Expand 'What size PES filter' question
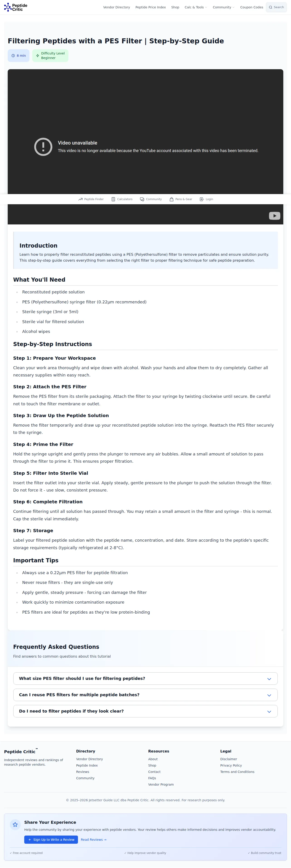Viewport: 291px width, 868px height. click(145, 678)
